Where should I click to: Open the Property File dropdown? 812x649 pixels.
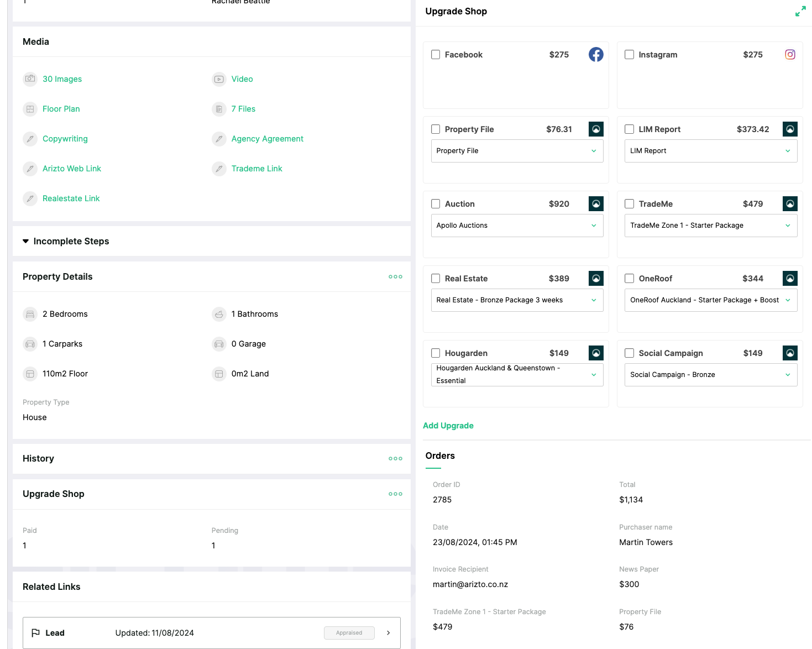point(517,151)
